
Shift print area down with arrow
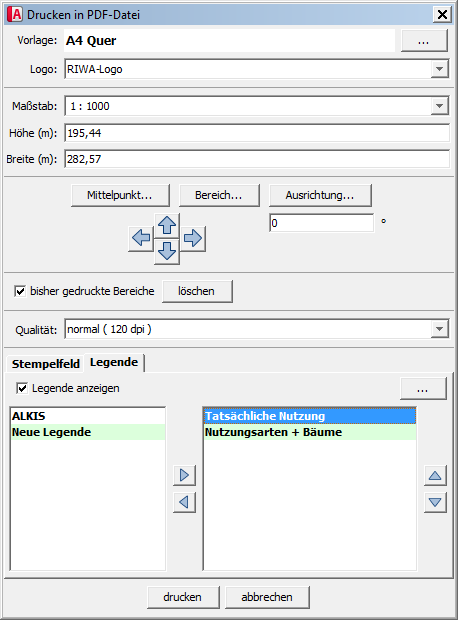(167, 251)
